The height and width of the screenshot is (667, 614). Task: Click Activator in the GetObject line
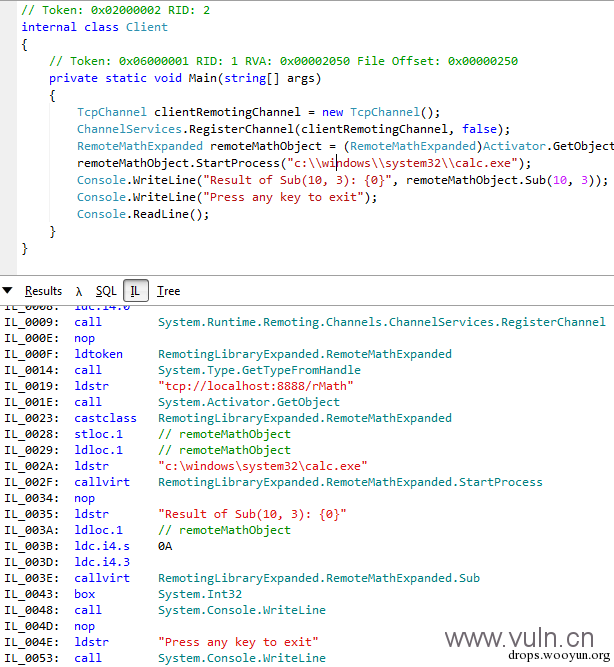(514, 146)
